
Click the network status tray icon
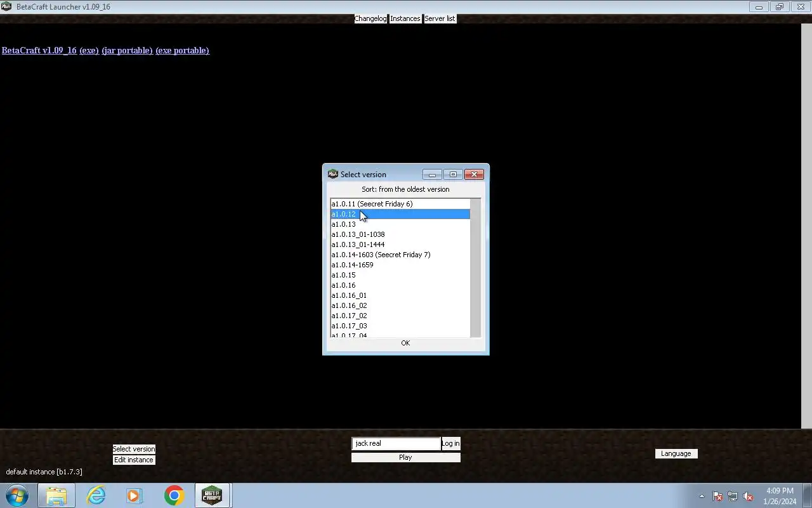tap(733, 496)
